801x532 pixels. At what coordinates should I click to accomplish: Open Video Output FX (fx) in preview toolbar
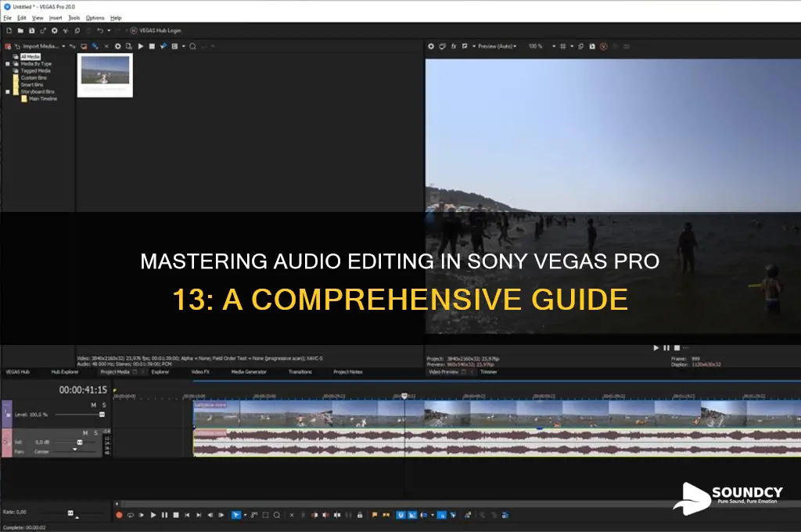click(x=454, y=46)
